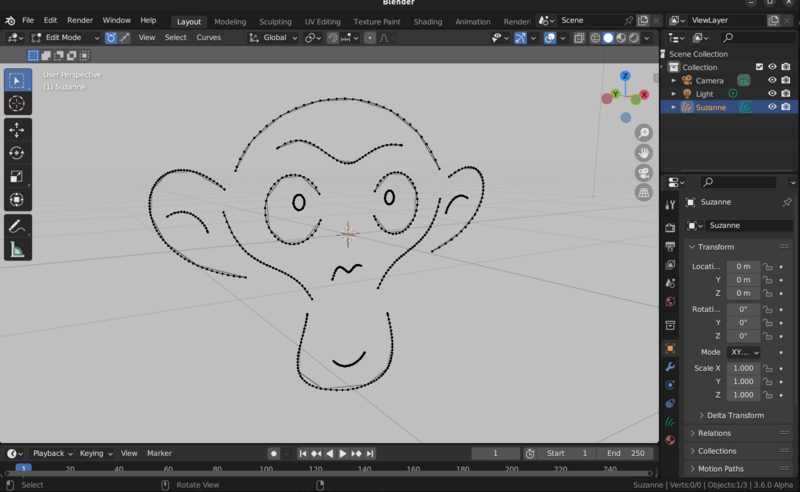Open the Marker menu in timeline

click(159, 453)
